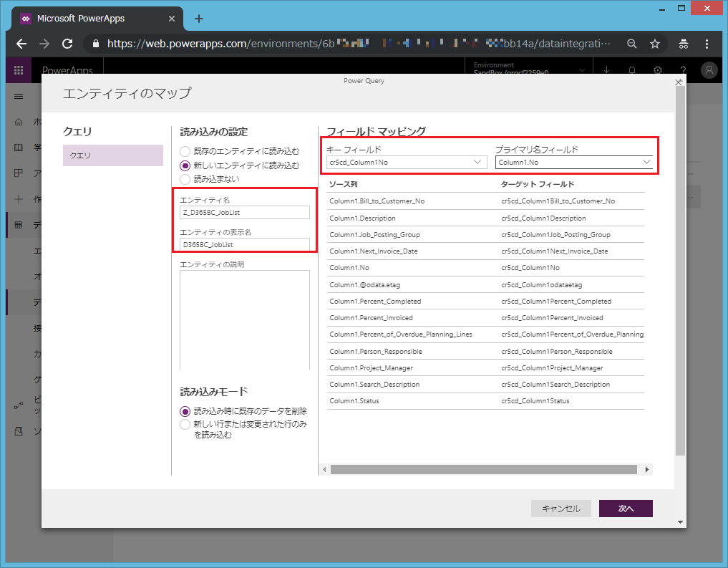Viewport: 728px width, 568px height.
Task: Select 既存のエンティティに読み込む radio button
Action: [185, 151]
